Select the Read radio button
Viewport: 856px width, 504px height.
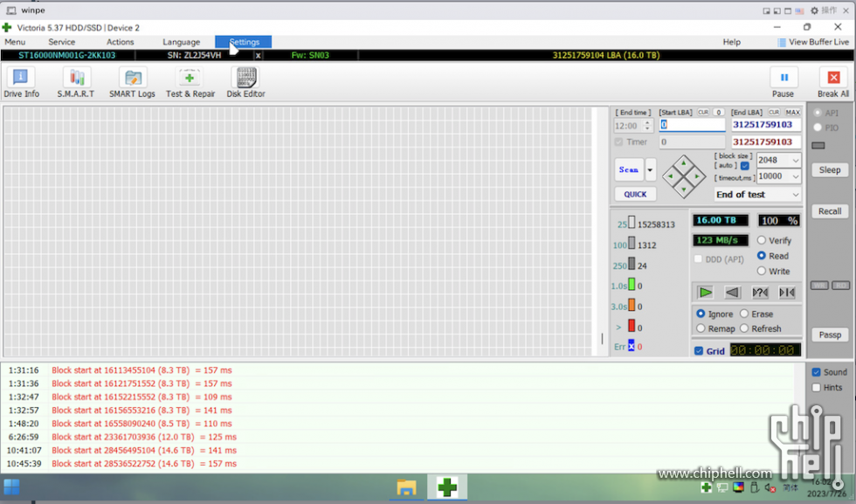click(x=761, y=256)
